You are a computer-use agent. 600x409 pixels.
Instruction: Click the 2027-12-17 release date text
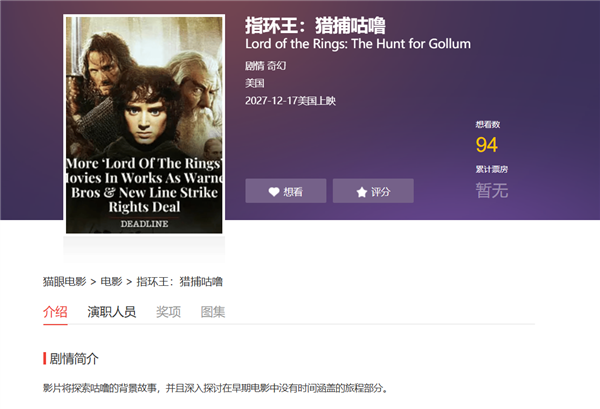point(290,101)
